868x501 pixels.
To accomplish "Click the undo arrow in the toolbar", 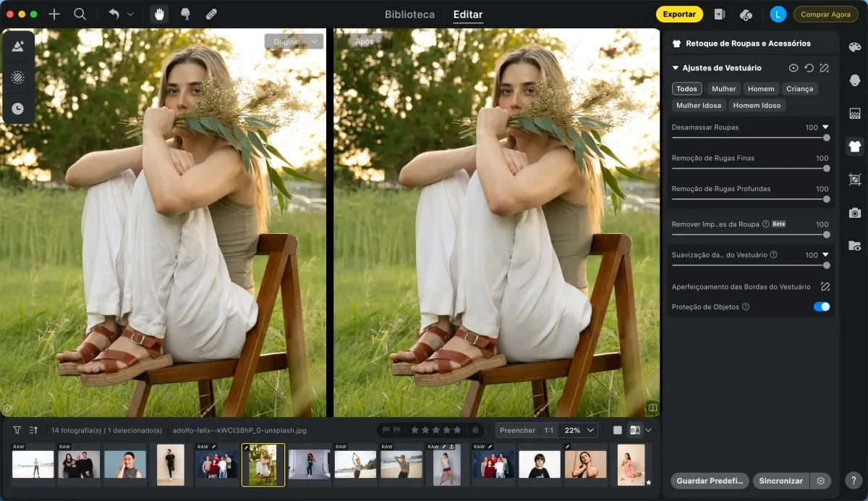I will [x=114, y=14].
